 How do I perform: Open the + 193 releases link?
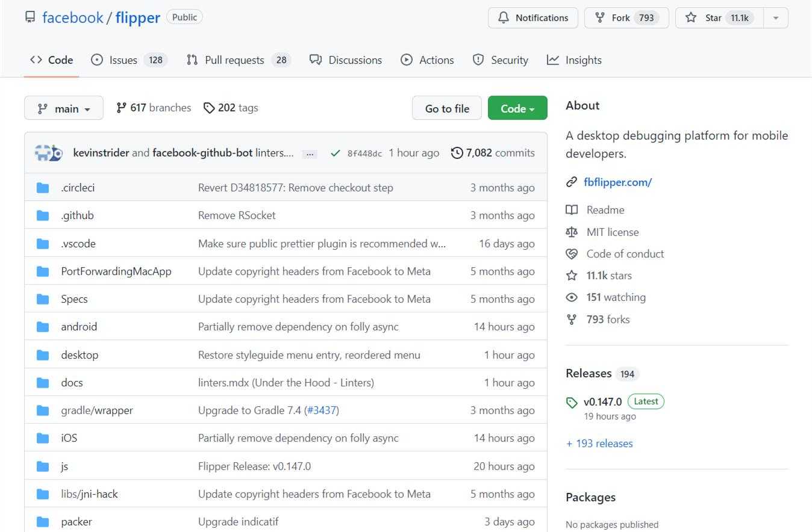(599, 444)
